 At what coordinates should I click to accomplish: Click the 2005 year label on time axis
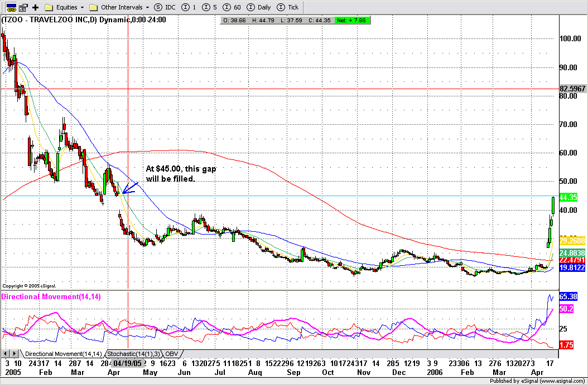coord(13,372)
